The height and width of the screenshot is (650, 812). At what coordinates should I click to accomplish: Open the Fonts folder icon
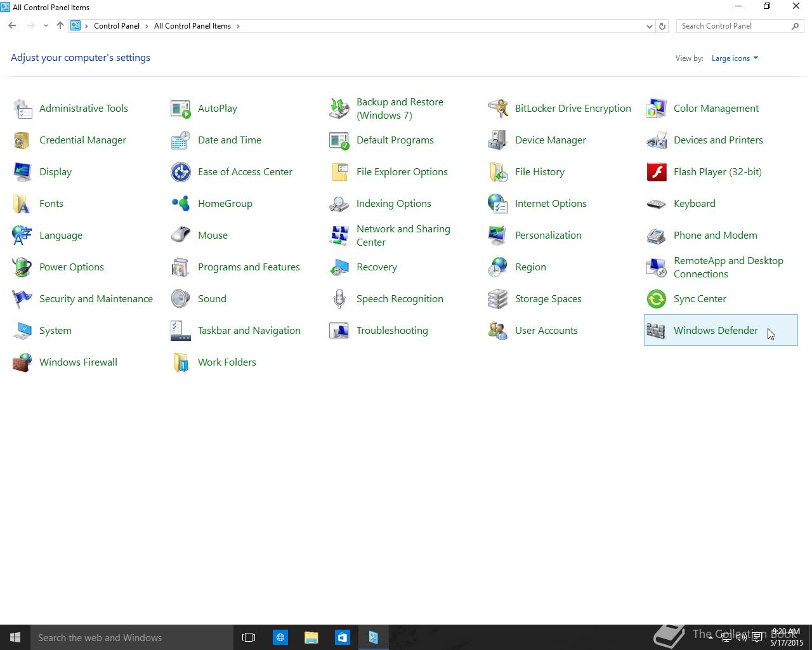tap(22, 204)
